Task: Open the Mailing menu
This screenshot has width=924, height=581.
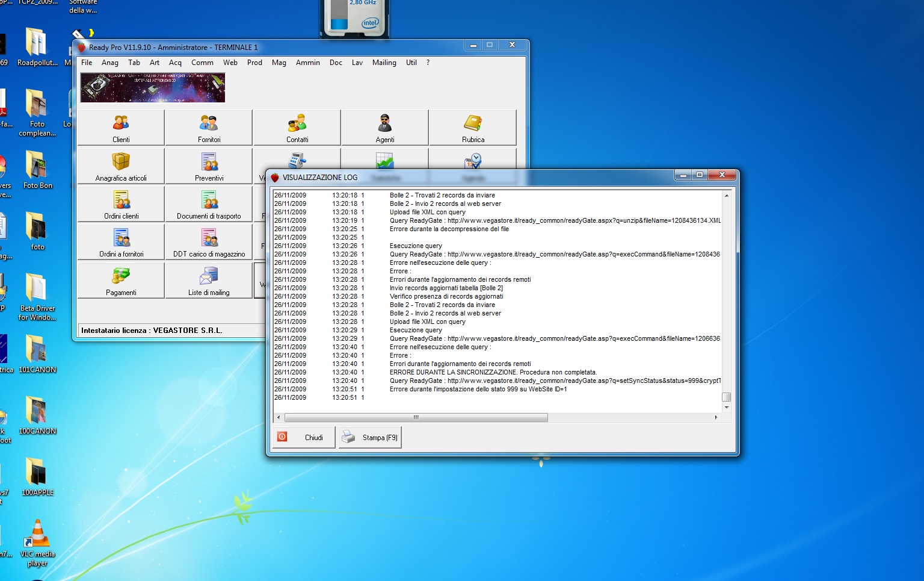Action: pos(384,63)
